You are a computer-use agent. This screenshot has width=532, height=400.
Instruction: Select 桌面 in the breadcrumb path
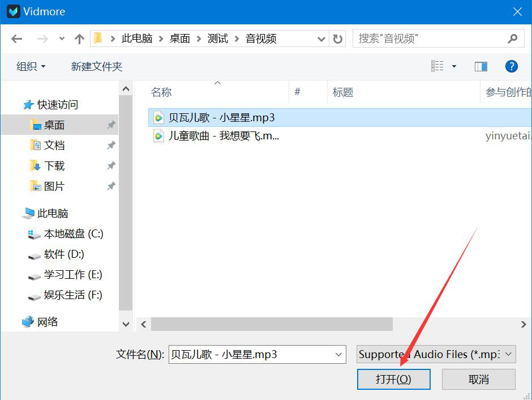[179, 38]
